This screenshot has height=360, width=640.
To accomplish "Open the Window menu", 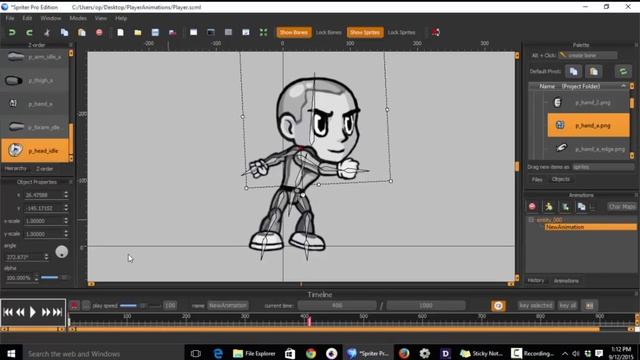I will (51, 18).
